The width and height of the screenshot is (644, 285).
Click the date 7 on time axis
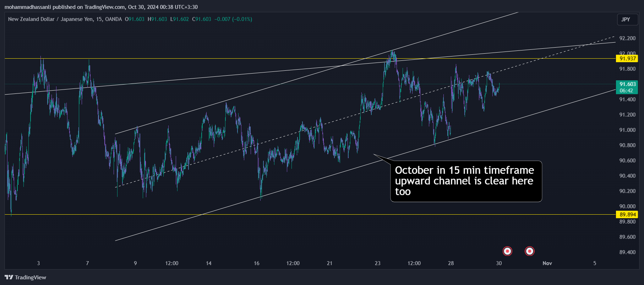click(87, 263)
